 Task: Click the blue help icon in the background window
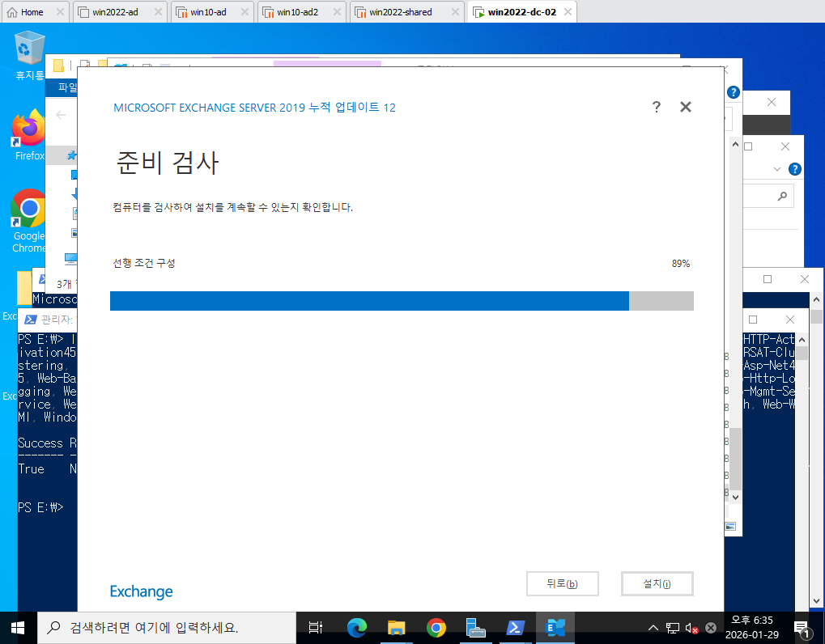coord(794,169)
